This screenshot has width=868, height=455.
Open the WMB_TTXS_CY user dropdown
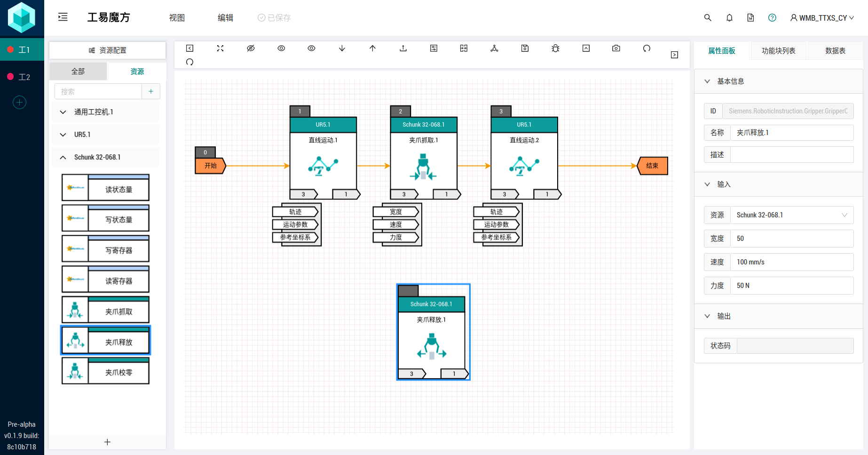pyautogui.click(x=822, y=18)
